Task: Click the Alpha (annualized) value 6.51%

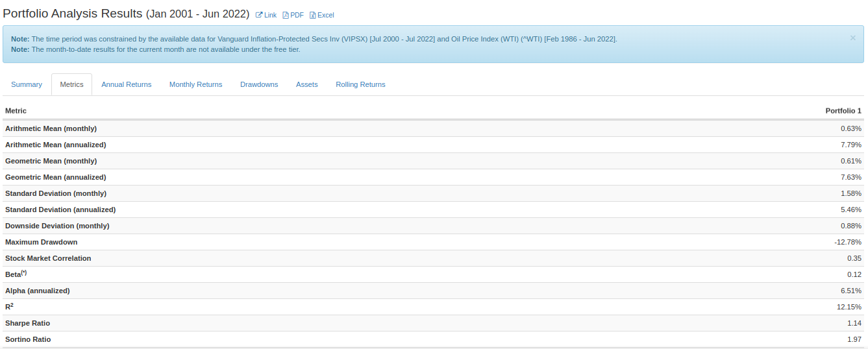Action: pos(850,291)
